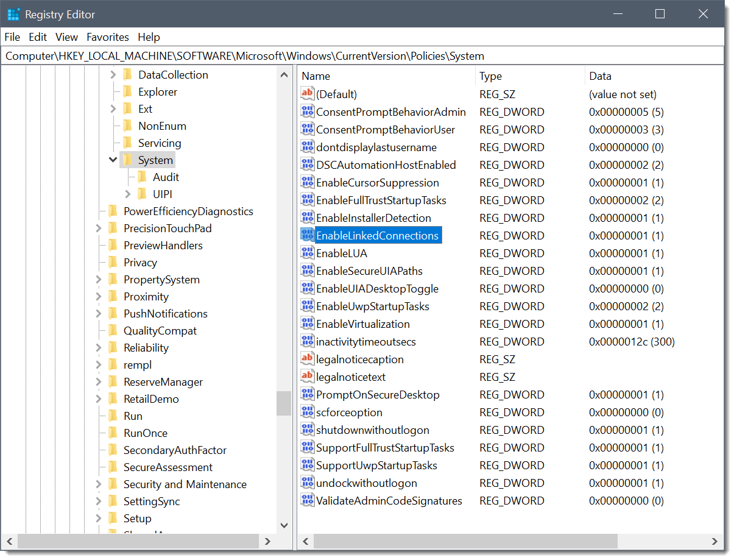Click the EnableInstallerDetection DWORD icon

307,218
